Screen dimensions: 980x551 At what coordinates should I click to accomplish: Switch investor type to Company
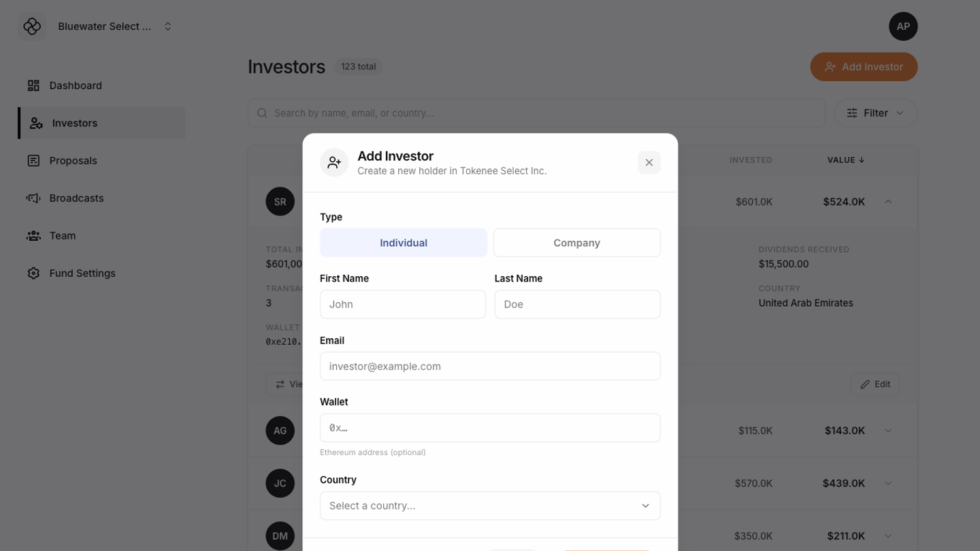point(576,243)
